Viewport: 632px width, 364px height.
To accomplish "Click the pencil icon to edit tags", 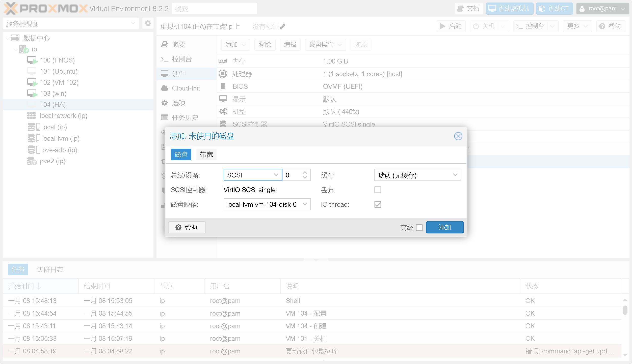I will (x=282, y=26).
